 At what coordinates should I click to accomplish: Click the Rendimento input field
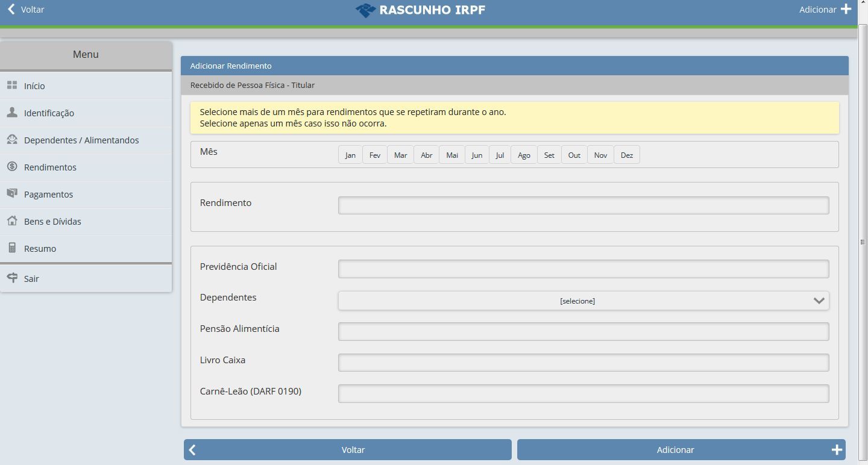tap(583, 205)
